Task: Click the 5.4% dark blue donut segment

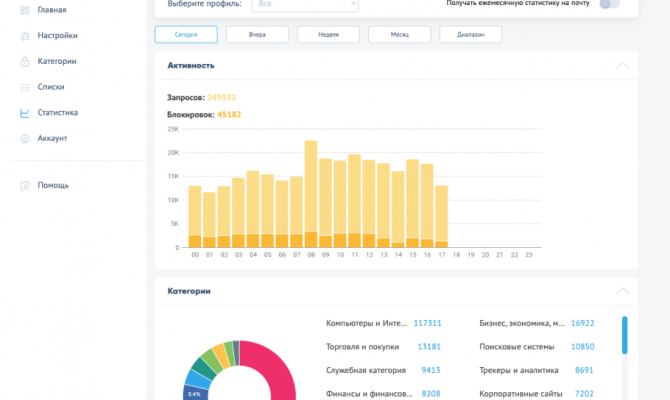Action: [195, 393]
